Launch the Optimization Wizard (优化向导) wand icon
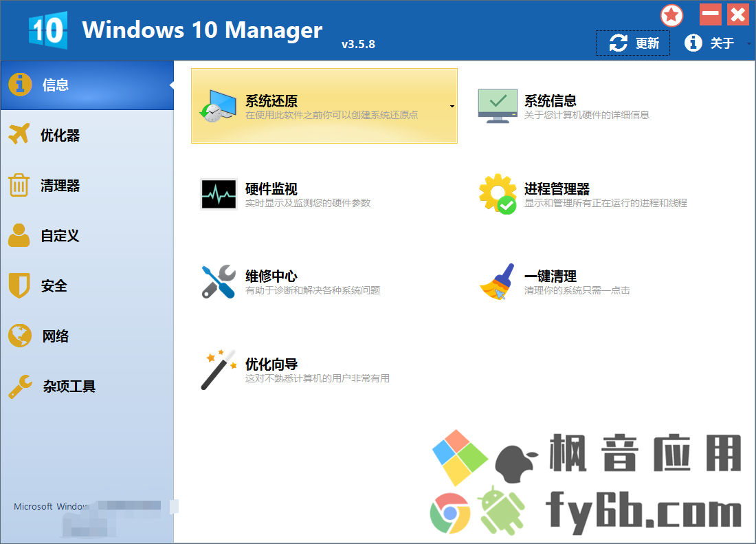Viewport: 756px width, 544px height. (219, 369)
